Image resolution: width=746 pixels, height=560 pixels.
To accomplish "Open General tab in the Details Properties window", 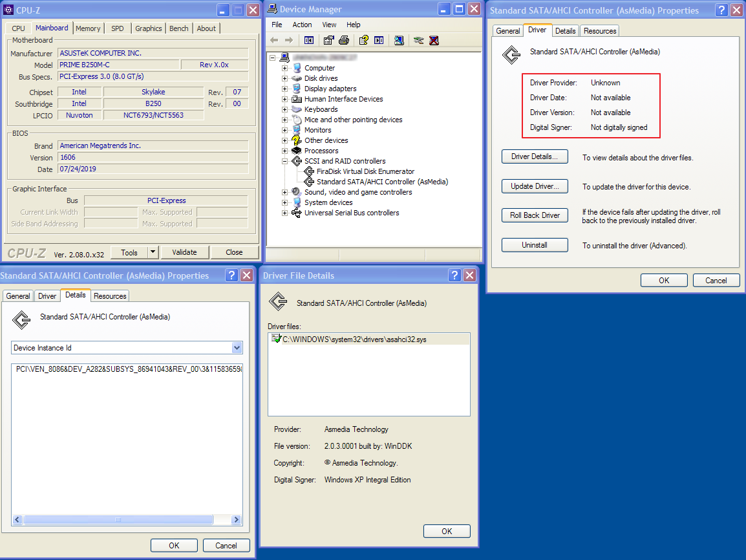I will tap(18, 296).
